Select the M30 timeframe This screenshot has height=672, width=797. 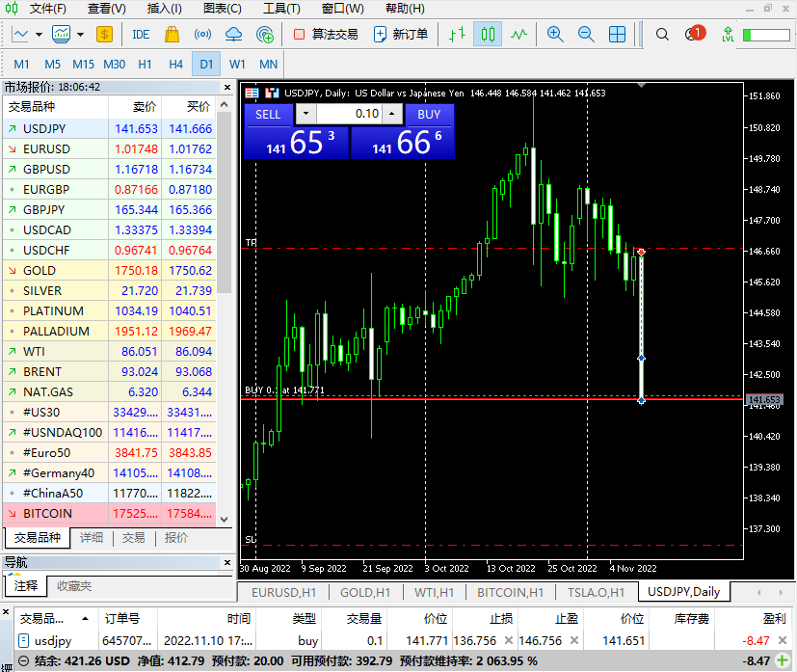tap(115, 65)
